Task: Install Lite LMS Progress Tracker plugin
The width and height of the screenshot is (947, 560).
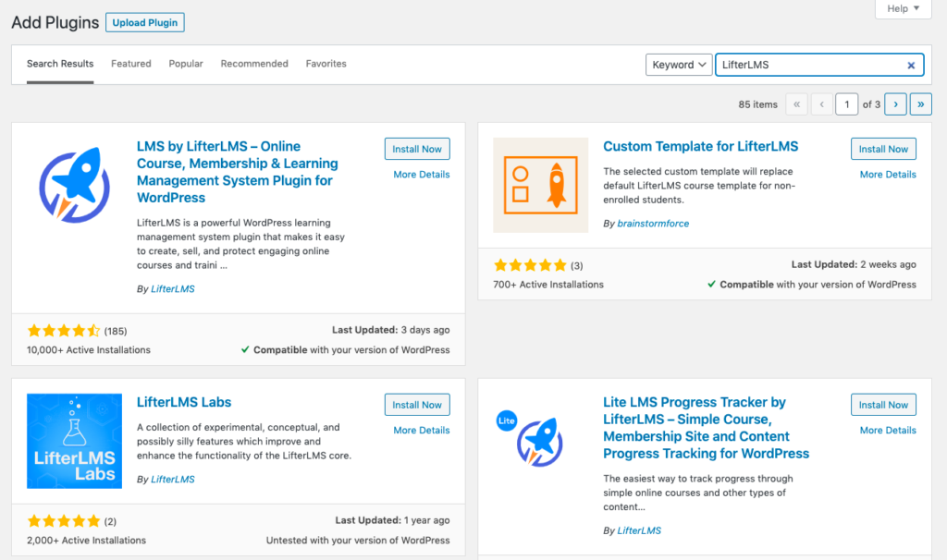Action: point(883,405)
